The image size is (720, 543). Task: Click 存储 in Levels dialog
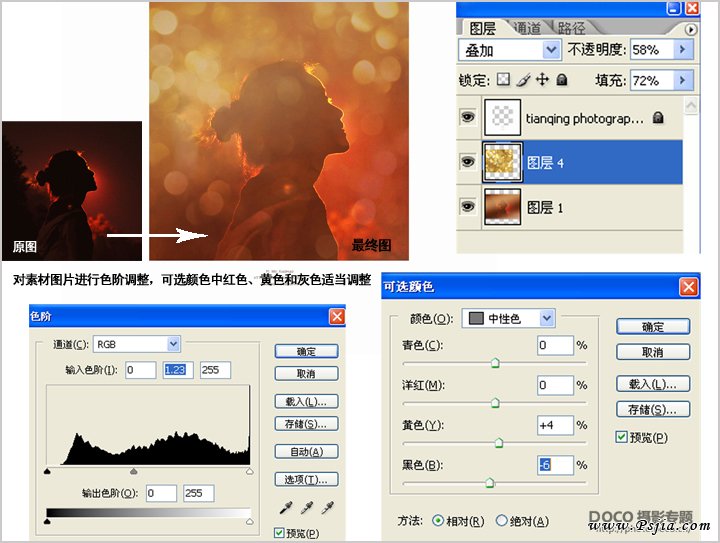tap(306, 424)
